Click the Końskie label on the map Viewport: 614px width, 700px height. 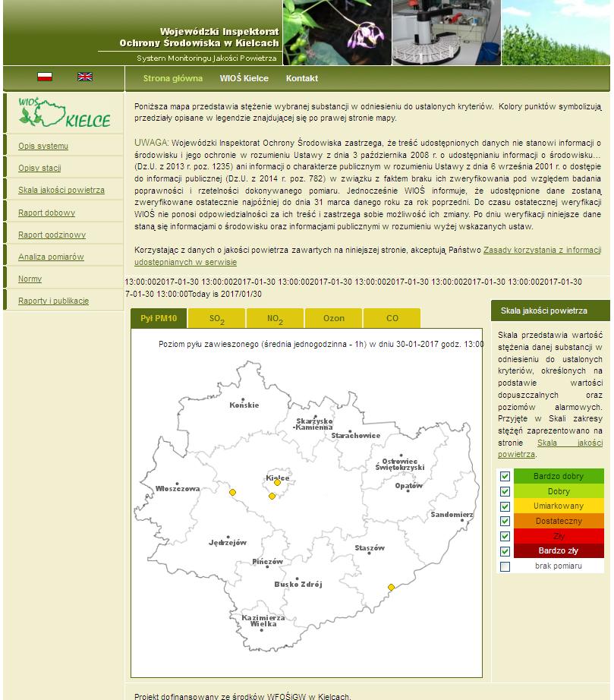point(244,405)
